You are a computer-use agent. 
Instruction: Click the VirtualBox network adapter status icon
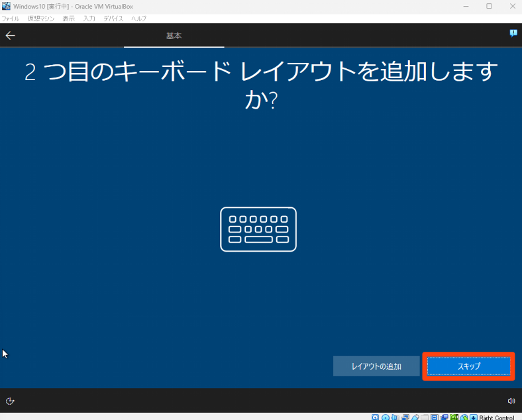(405, 417)
